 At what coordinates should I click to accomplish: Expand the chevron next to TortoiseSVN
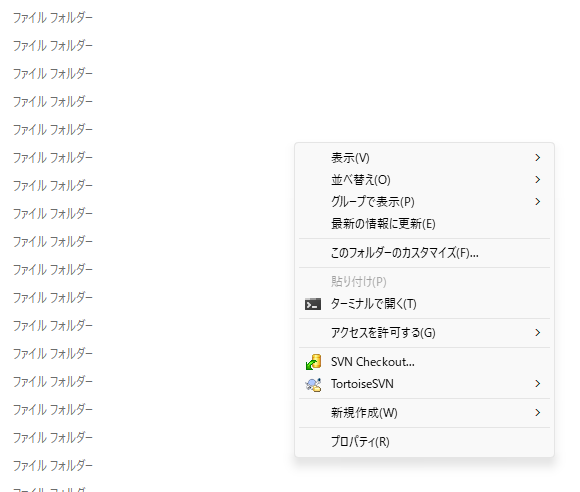pos(538,384)
